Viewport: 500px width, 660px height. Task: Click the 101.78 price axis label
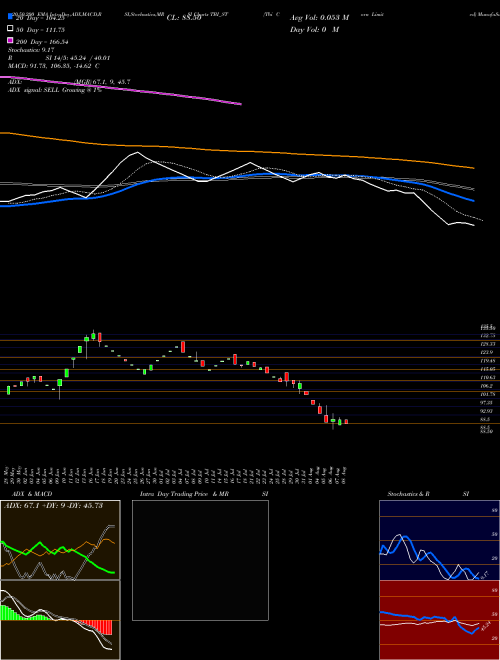pos(487,394)
